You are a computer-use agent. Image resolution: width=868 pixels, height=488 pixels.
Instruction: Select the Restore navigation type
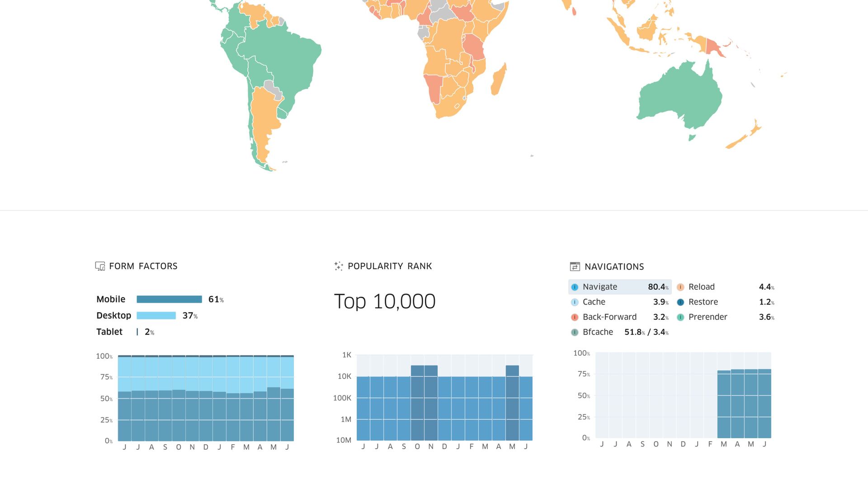726,302
